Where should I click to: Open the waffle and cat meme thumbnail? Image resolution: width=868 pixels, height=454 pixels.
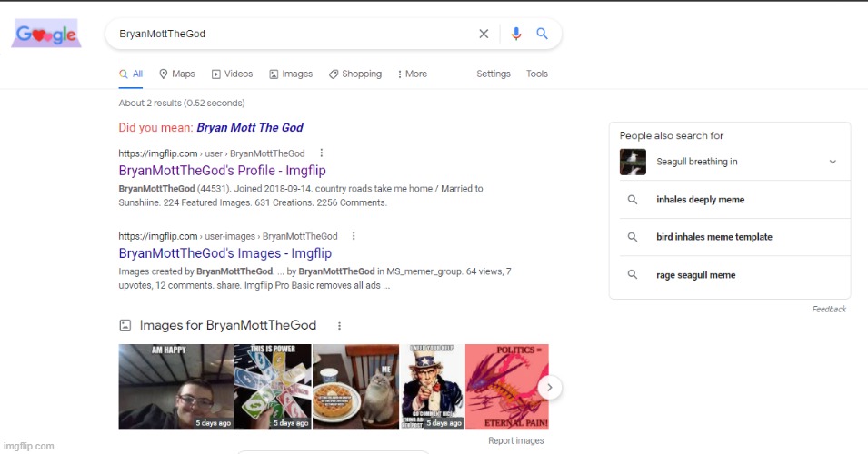click(x=356, y=387)
